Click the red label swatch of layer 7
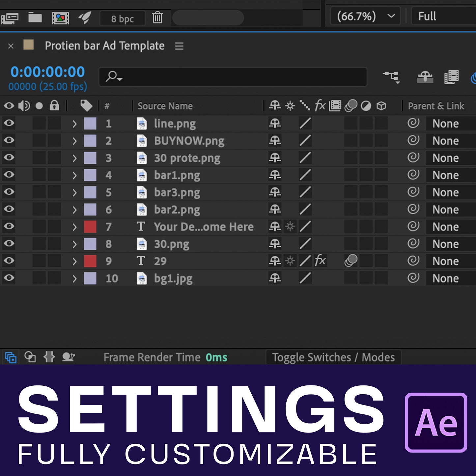This screenshot has height=476, width=476. 90,227
